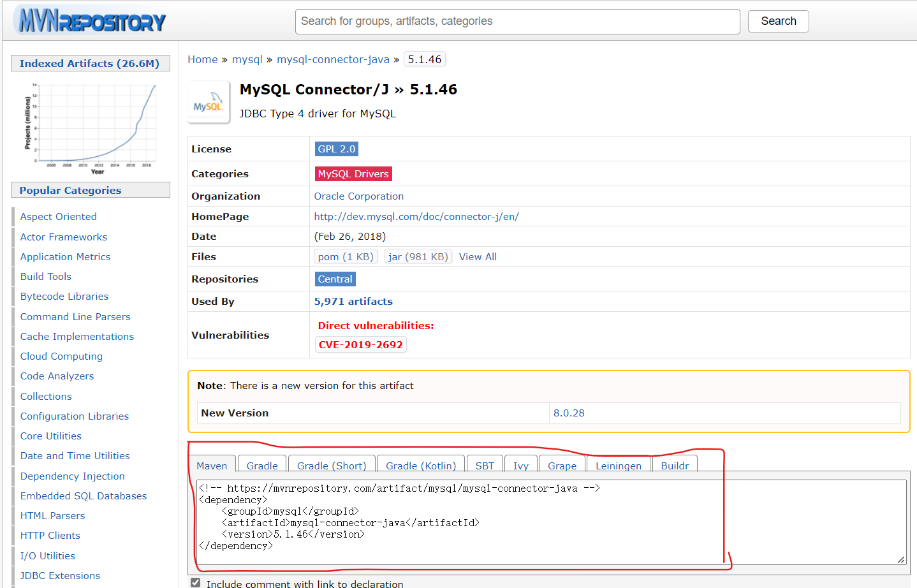Image resolution: width=917 pixels, height=588 pixels.
Task: Switch to the Leiningen tab
Action: 618,466
